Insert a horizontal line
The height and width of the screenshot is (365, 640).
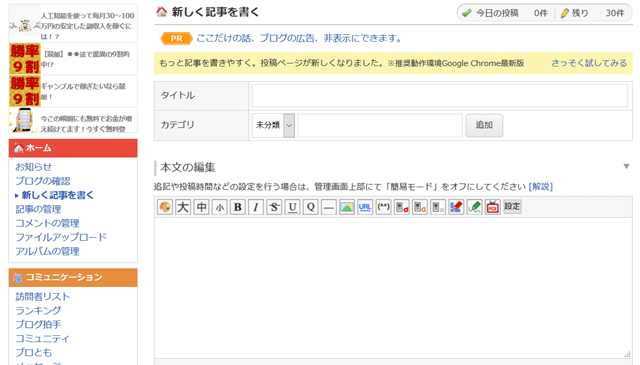tap(329, 207)
